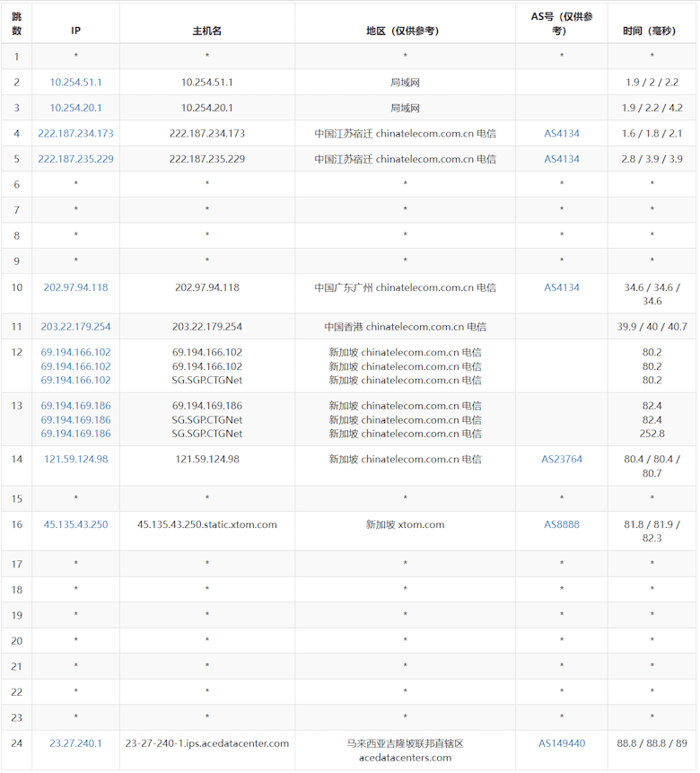Select the blue 121.59.124.98 IP link

tap(75, 460)
